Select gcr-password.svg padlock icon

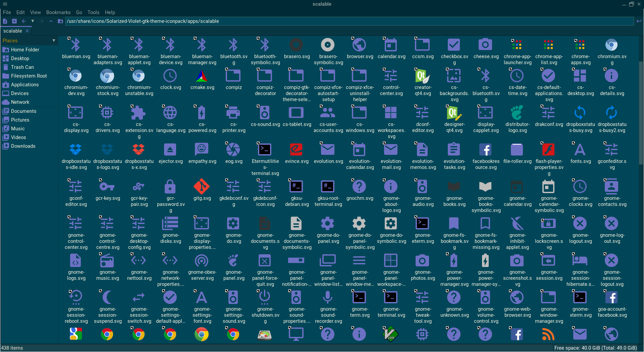[170, 187]
